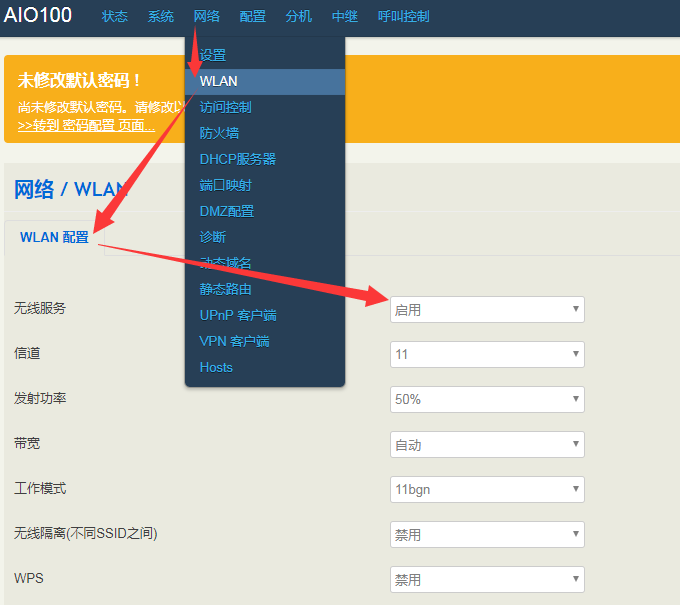
Task: Open VPN 客户端 from the dropdown menu
Action: (265, 341)
